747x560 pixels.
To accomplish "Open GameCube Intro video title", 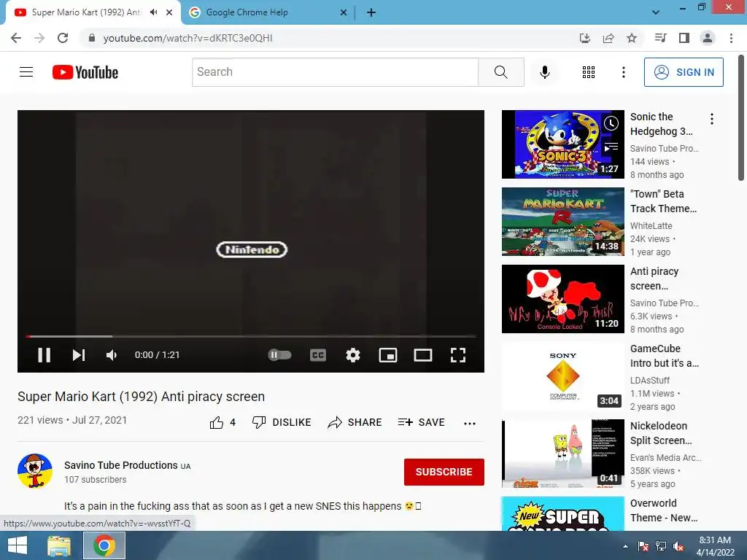I will 664,356.
